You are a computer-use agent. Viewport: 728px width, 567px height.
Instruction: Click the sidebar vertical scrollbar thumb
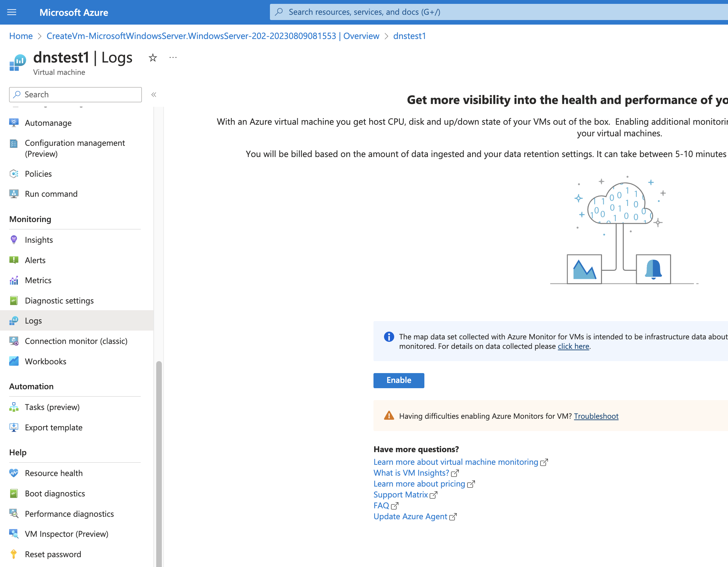pyautogui.click(x=159, y=464)
